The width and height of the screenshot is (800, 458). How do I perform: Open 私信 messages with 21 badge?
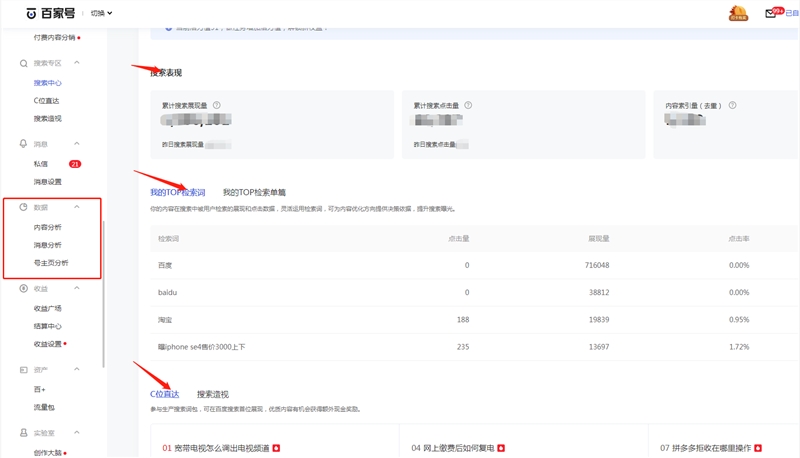[41, 164]
